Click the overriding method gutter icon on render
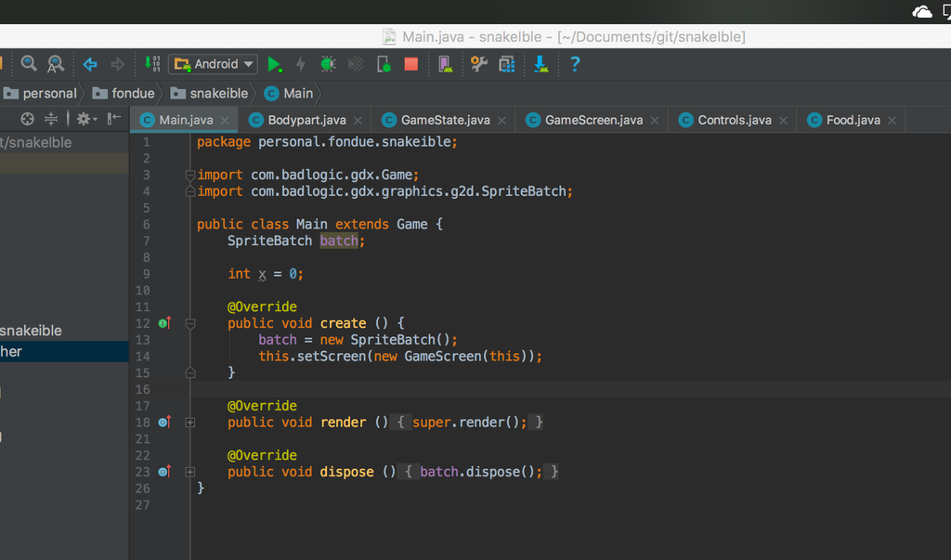This screenshot has width=951, height=560. pos(163,422)
